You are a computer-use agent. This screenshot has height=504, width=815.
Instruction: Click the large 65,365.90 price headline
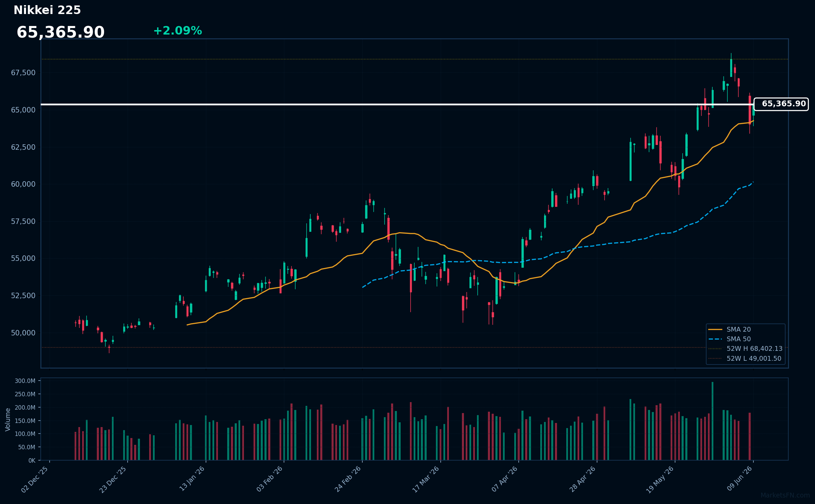click(x=61, y=32)
